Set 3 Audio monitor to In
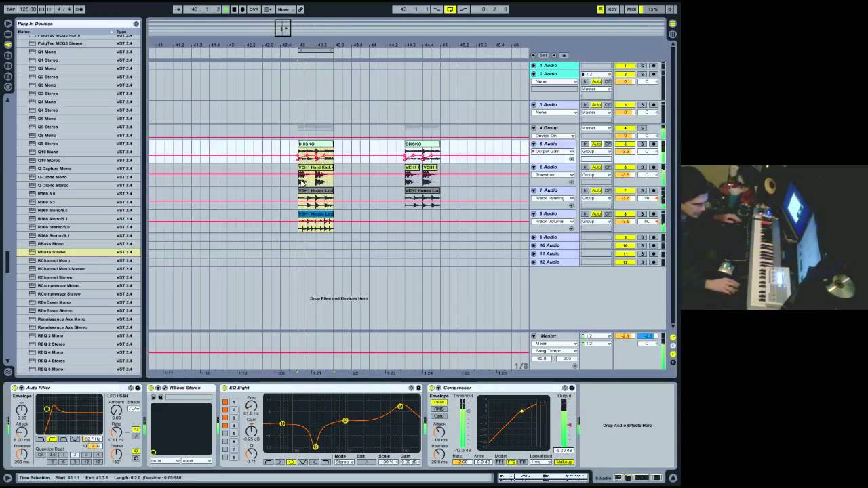The height and width of the screenshot is (488, 868). 586,105
